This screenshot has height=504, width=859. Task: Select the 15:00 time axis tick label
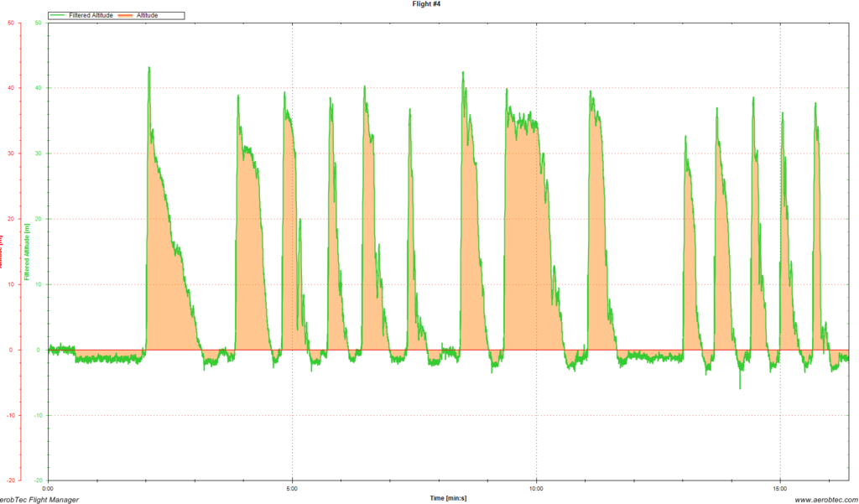[x=780, y=487]
